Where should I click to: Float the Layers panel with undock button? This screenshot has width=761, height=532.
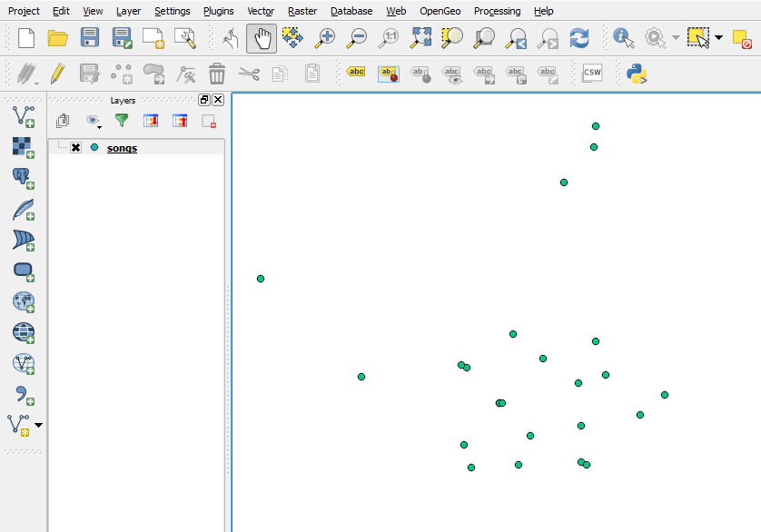click(x=204, y=100)
